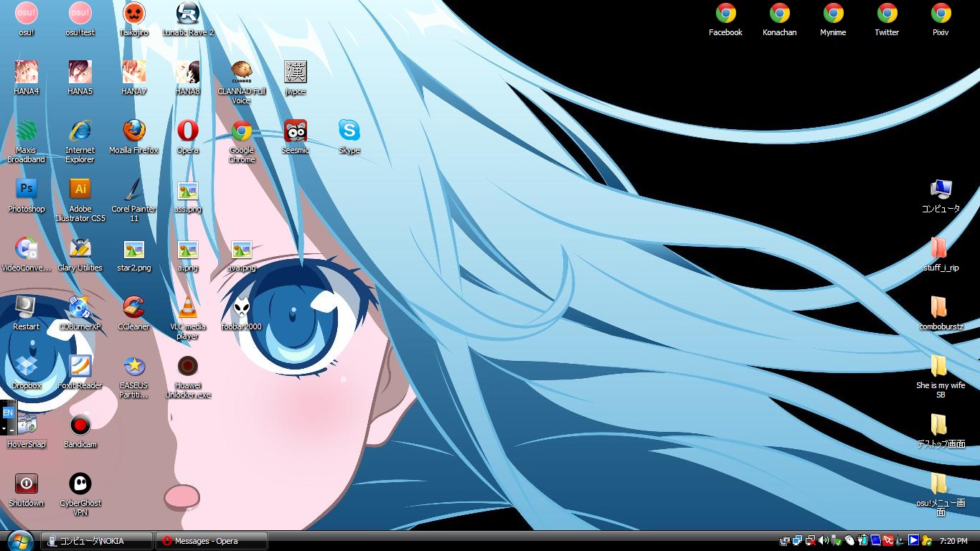Open Google Chrome desktop shortcut
Viewport: 980px width, 551px height.
click(242, 141)
